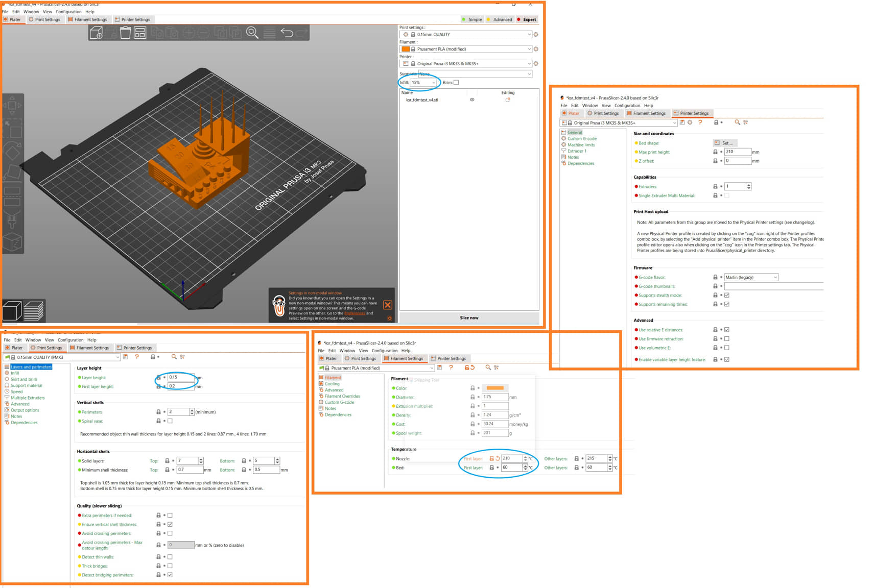Open the Printer Original Prusa i3 dropdown in Plater
The image size is (874, 588).
(x=465, y=64)
